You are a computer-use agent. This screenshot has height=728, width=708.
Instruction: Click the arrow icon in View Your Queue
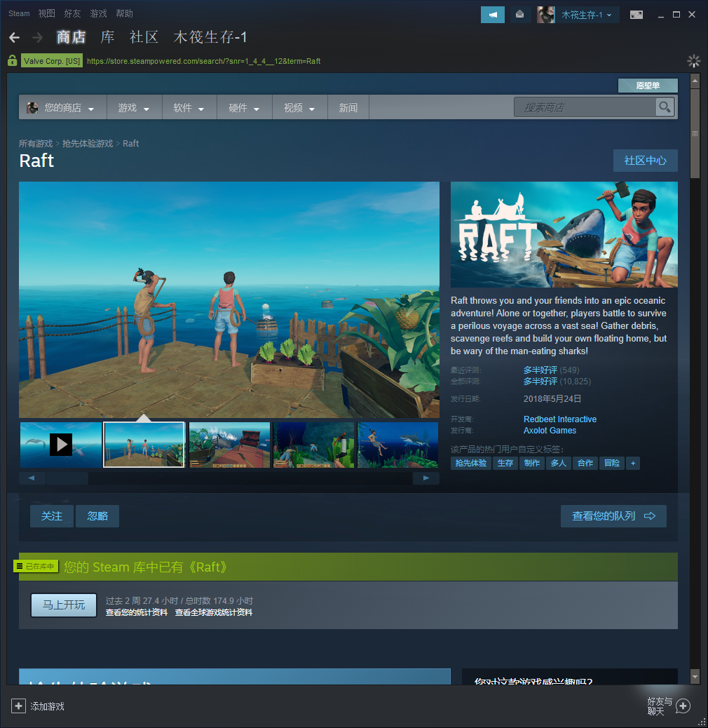coord(650,515)
